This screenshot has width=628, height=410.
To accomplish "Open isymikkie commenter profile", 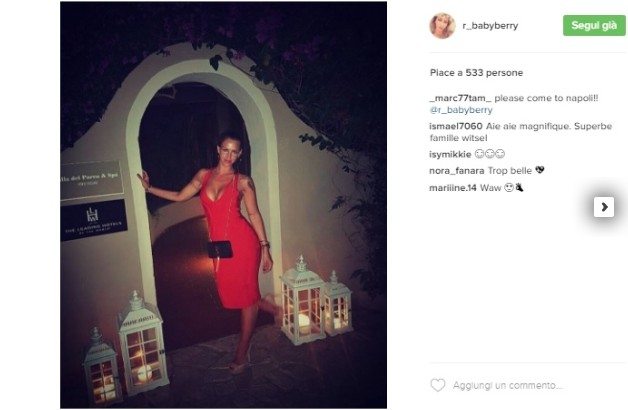I will (450, 155).
